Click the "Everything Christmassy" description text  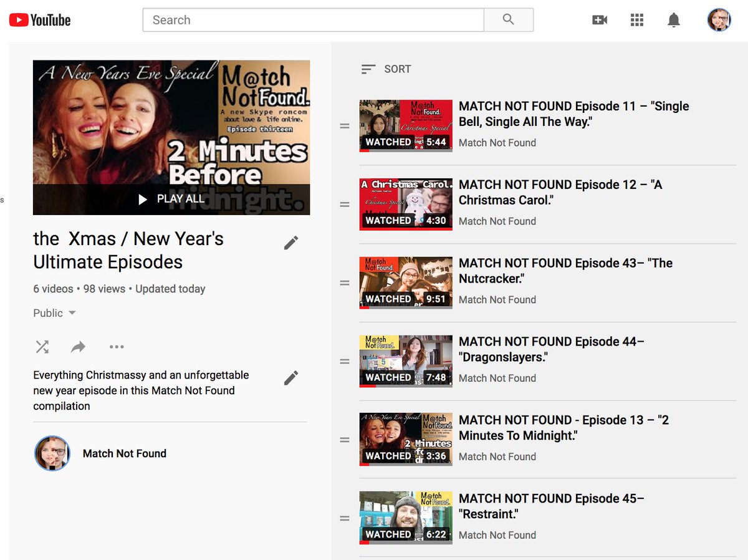click(x=141, y=390)
